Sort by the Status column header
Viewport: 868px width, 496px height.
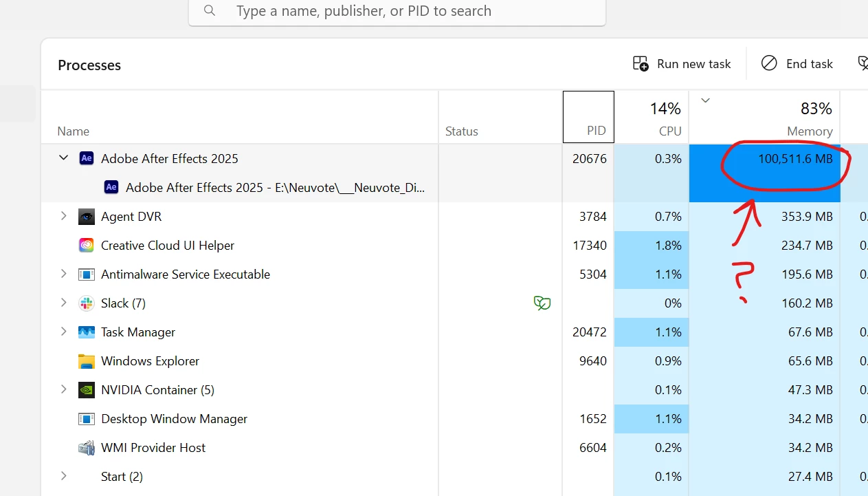461,131
